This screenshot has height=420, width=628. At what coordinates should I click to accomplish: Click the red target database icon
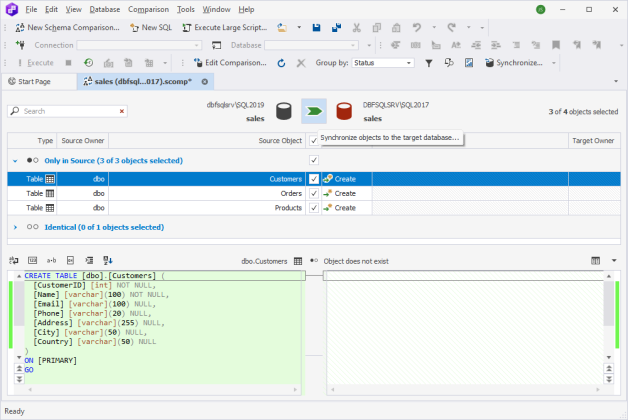[x=344, y=111]
